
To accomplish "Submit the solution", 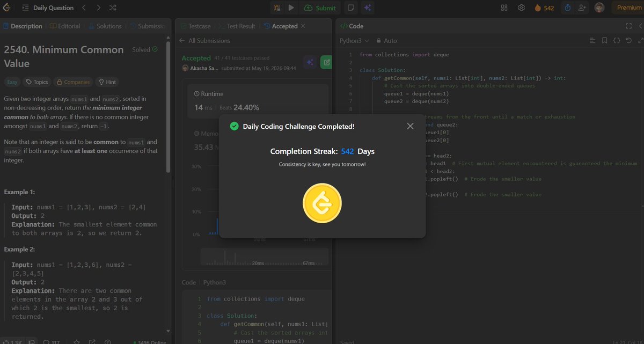I will [x=320, y=8].
